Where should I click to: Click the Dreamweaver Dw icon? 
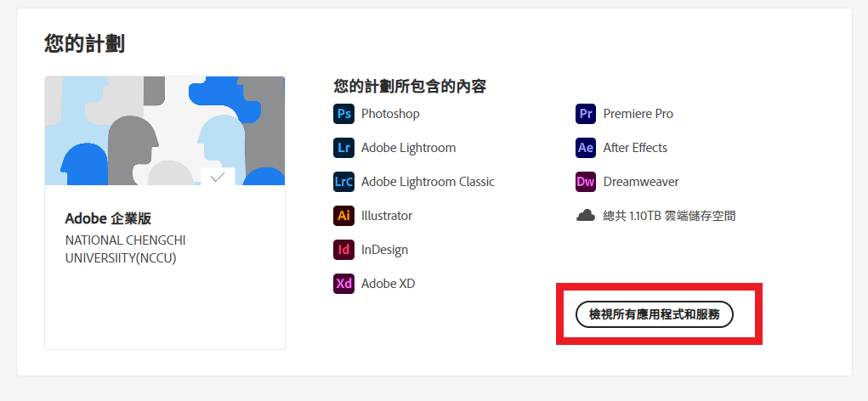(586, 182)
